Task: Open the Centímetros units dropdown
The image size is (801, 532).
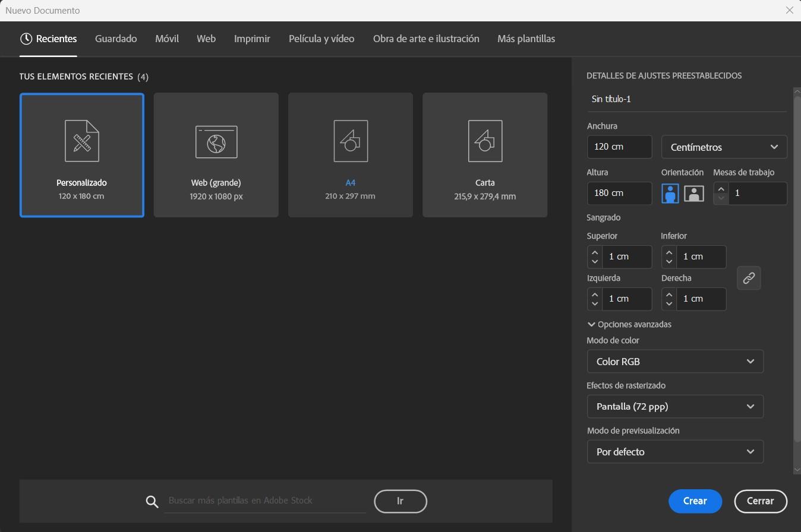Action: tap(724, 147)
